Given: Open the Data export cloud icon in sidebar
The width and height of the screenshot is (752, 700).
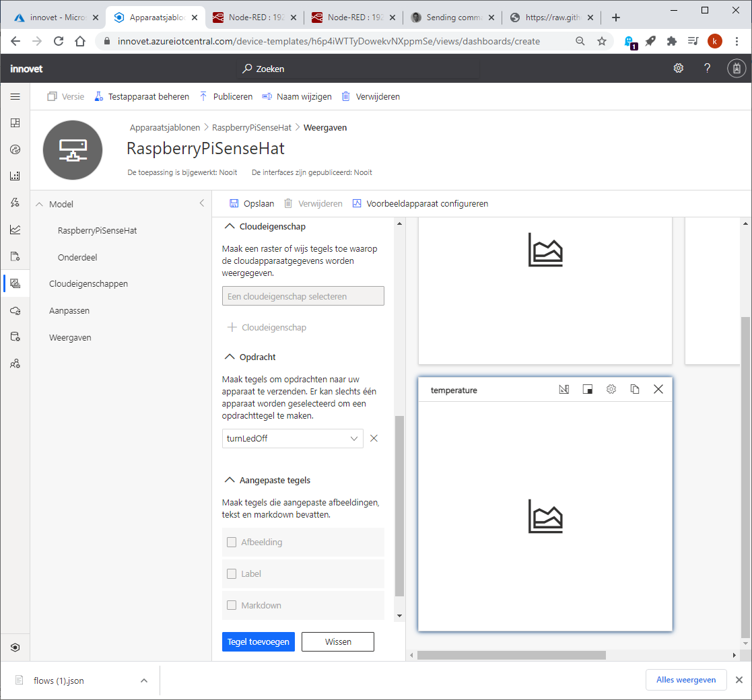Looking at the screenshot, I should coord(15,311).
